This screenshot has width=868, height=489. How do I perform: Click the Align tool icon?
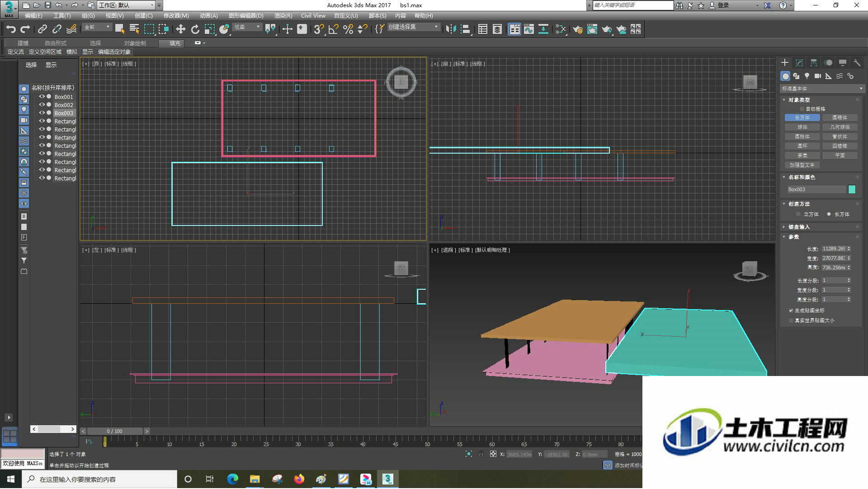pos(465,29)
